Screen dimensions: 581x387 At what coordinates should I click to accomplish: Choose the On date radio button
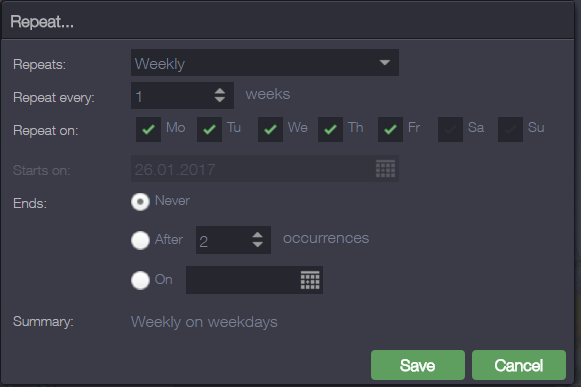140,280
